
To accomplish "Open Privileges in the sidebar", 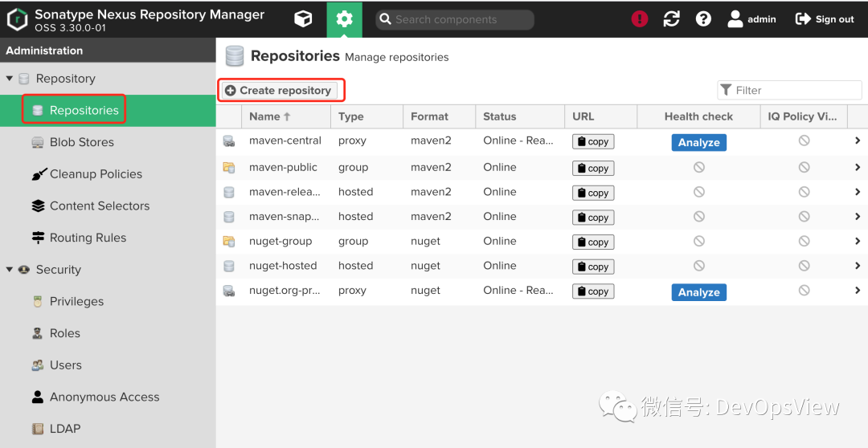I will (x=108, y=301).
